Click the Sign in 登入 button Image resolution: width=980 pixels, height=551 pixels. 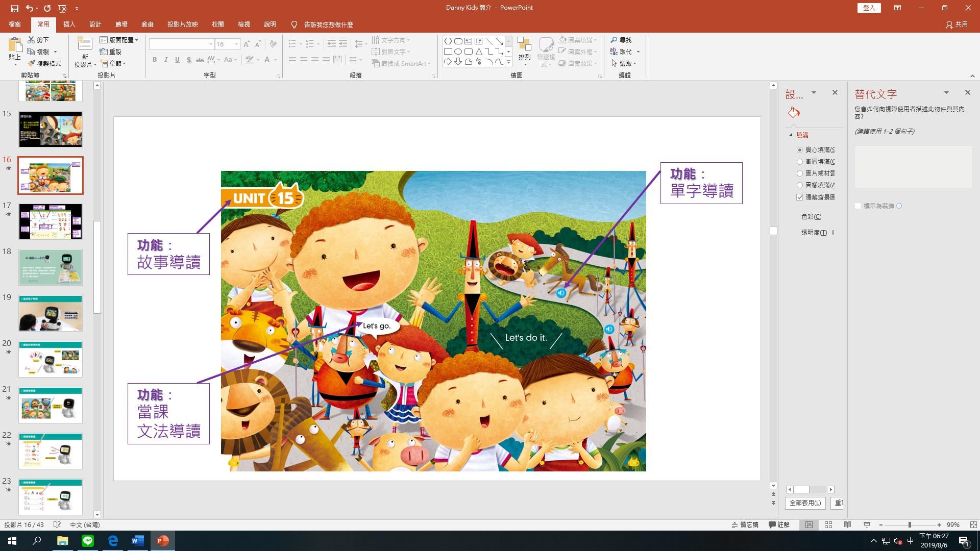coord(869,8)
